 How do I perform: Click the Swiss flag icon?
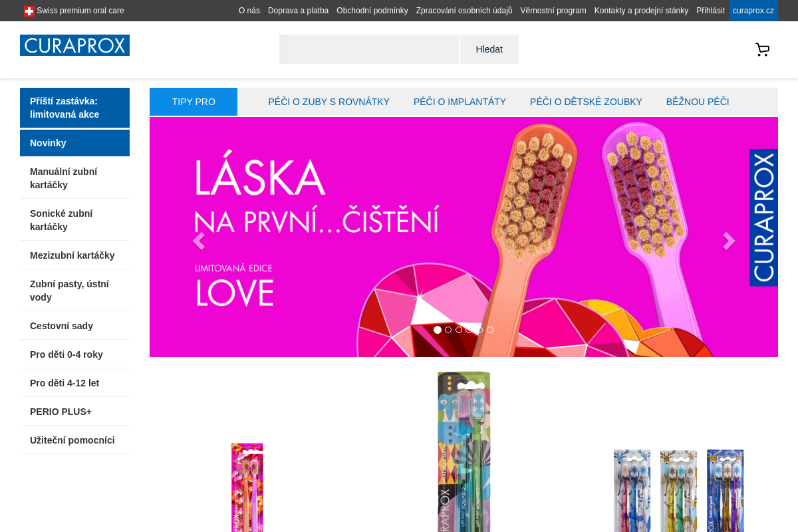(29, 11)
